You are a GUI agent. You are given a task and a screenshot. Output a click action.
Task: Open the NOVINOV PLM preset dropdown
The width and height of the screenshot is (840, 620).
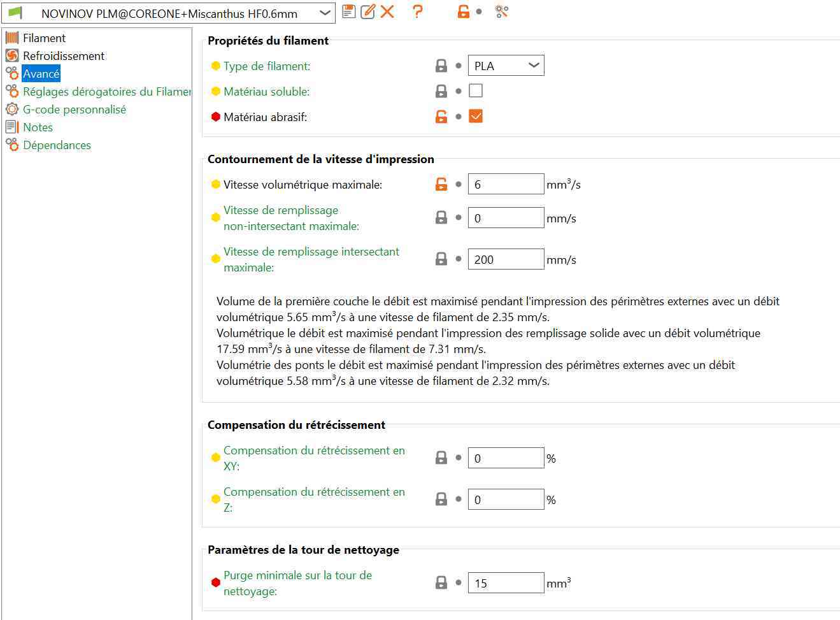point(168,13)
